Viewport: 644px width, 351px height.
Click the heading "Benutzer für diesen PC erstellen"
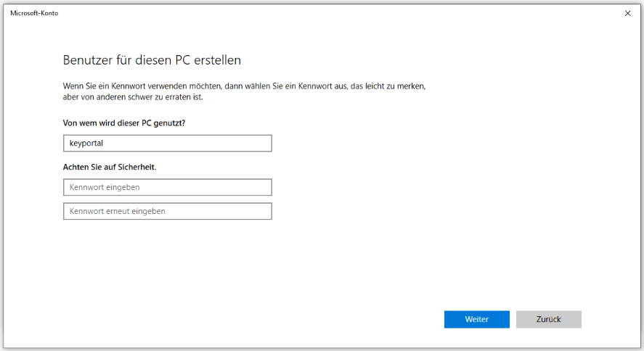coord(152,59)
